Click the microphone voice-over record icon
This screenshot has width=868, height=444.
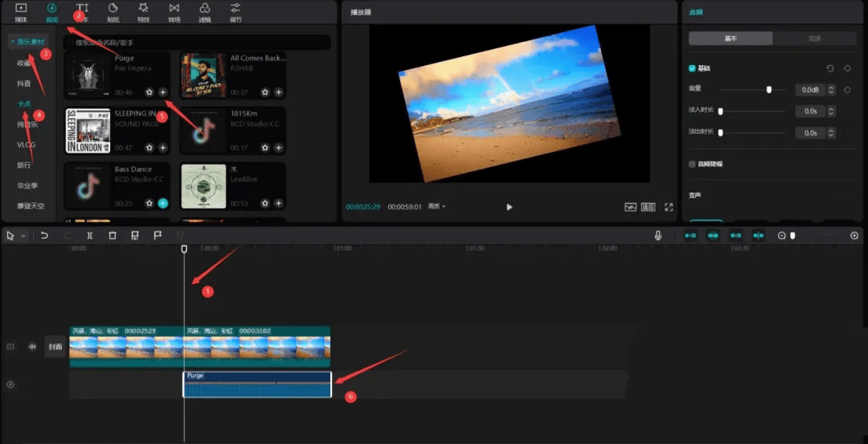tap(658, 236)
